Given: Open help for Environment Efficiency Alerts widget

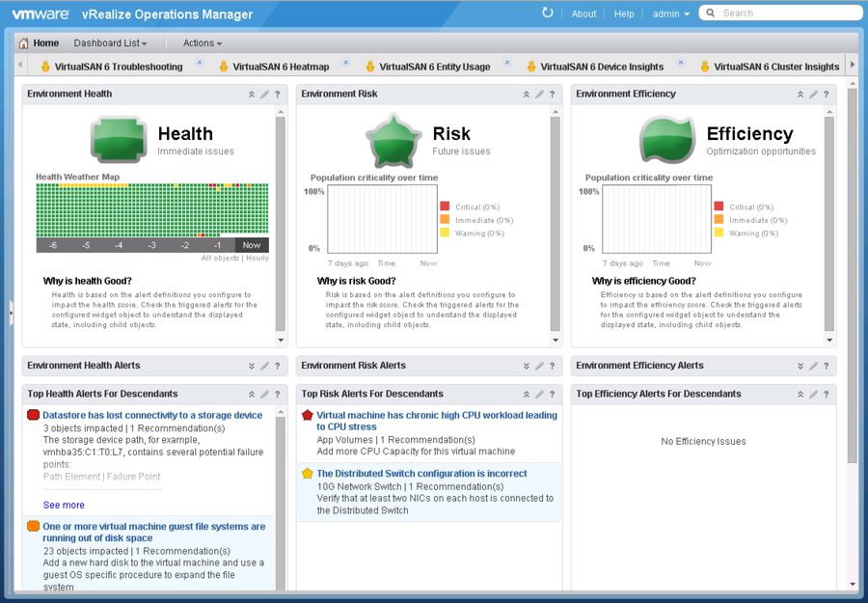Looking at the screenshot, I should (x=826, y=366).
